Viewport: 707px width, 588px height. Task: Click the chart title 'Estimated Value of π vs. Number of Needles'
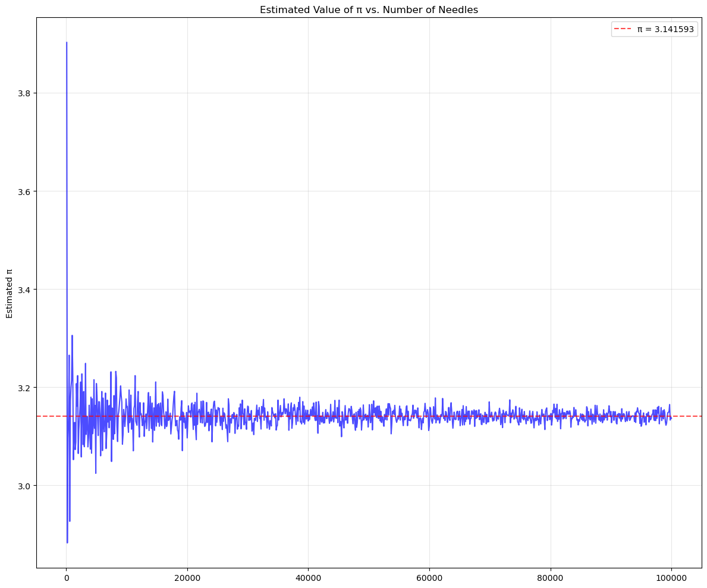tap(369, 10)
